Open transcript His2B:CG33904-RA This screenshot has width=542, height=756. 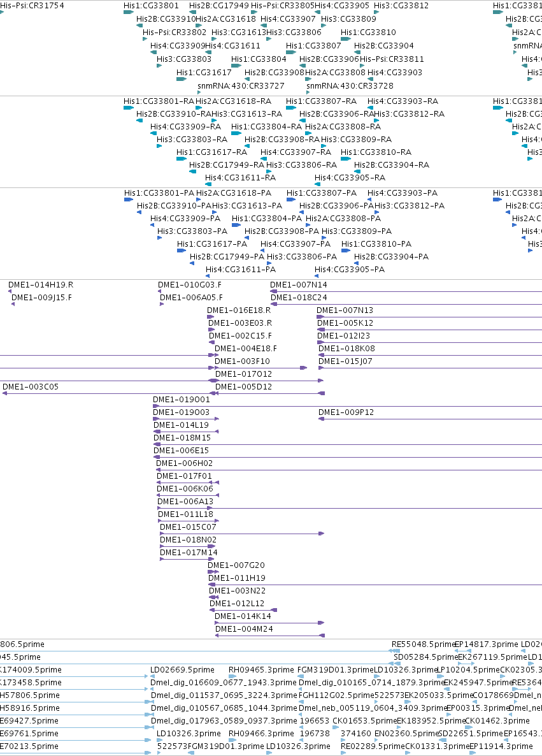point(392,165)
